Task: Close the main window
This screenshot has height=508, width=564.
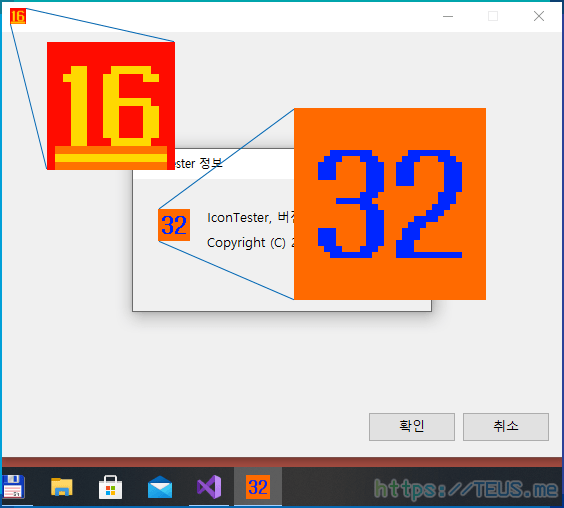Action: tap(538, 16)
